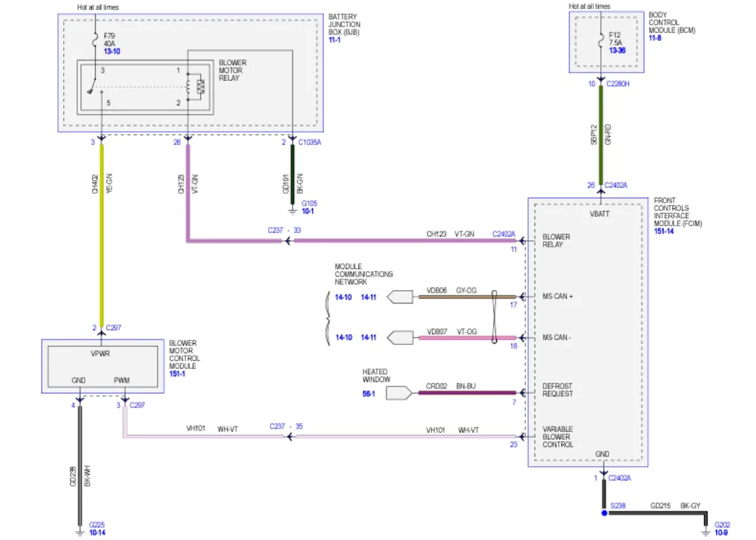756x540 pixels.
Task: Select the Heated Window off-page connector symbol
Action: coord(399,393)
